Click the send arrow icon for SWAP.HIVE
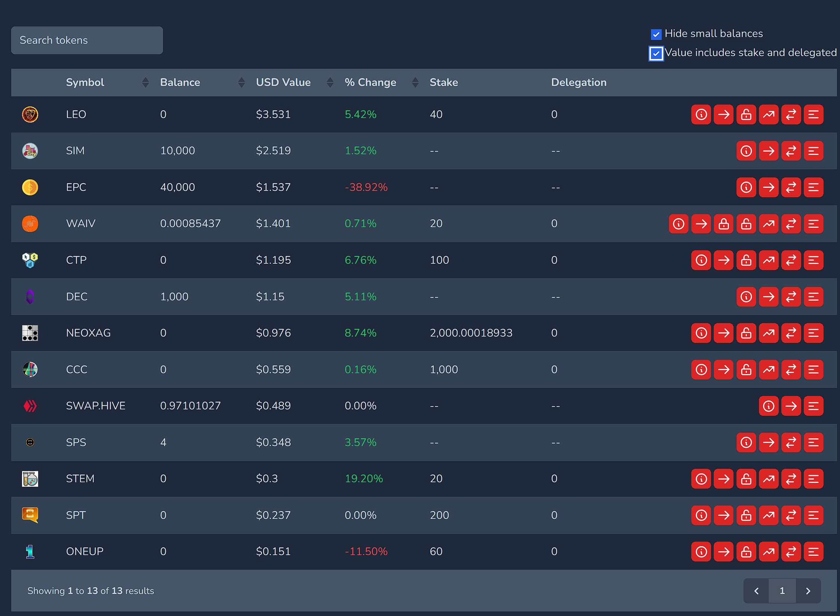 point(791,406)
